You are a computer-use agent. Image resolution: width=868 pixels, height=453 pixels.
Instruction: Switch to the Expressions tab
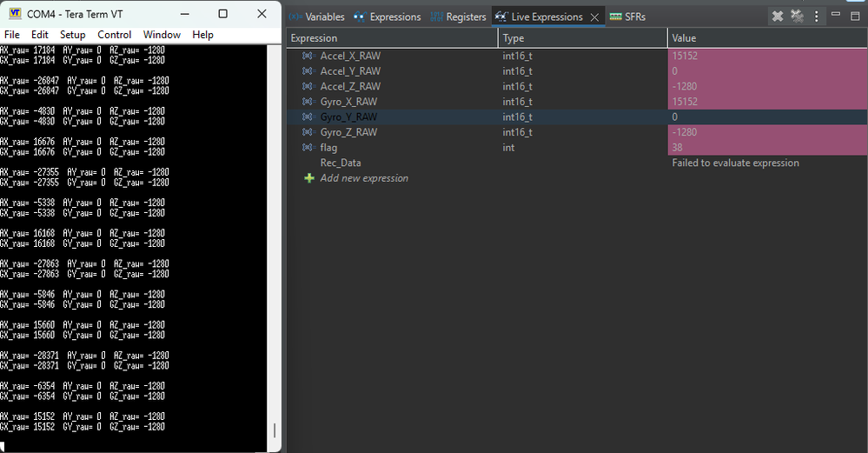pyautogui.click(x=388, y=17)
